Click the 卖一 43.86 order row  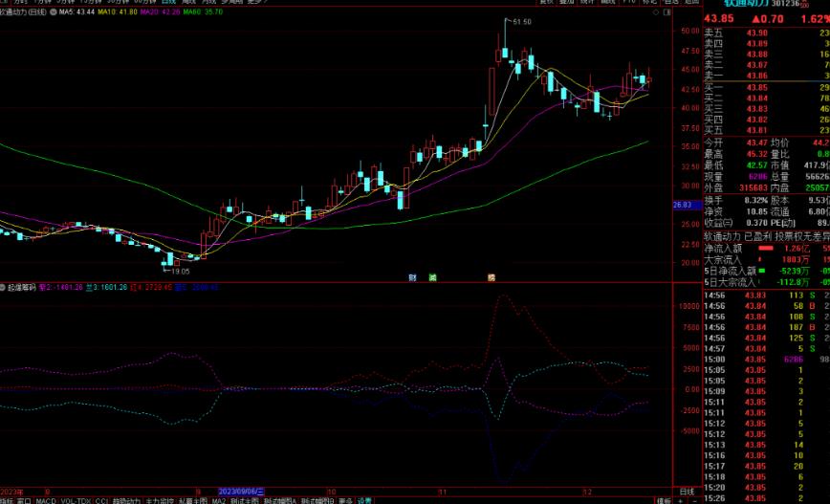coord(767,76)
